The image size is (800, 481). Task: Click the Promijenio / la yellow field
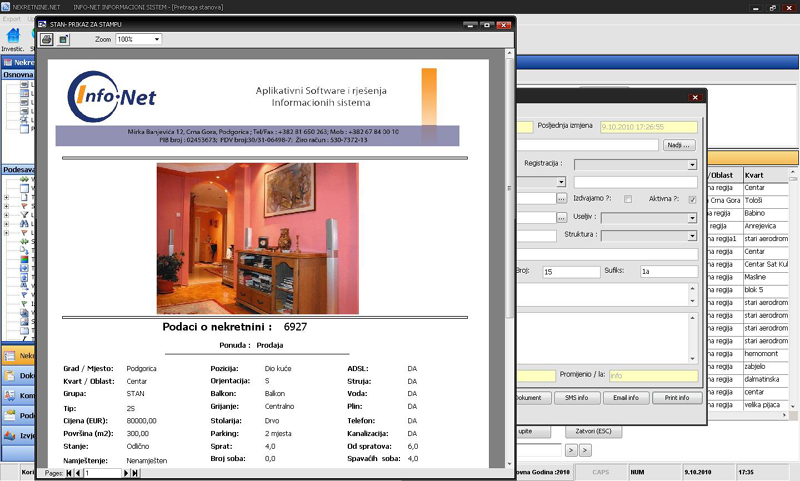pyautogui.click(x=654, y=376)
